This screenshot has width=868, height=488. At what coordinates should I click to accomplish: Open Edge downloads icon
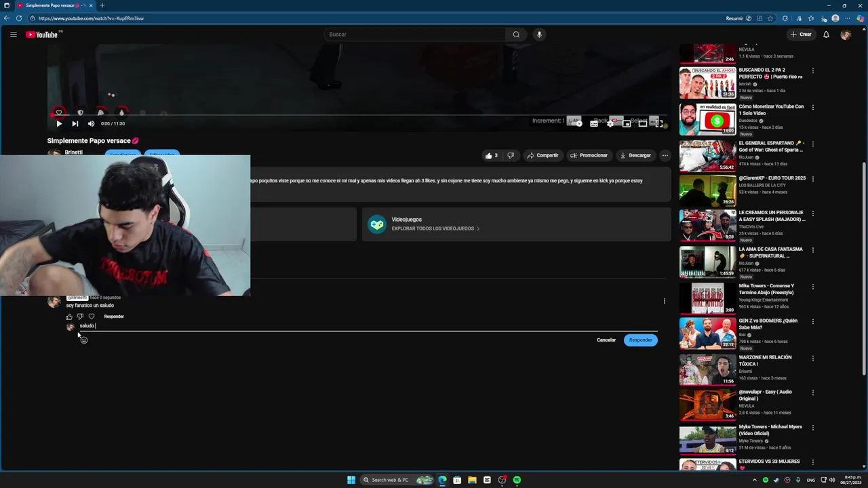coord(824,18)
